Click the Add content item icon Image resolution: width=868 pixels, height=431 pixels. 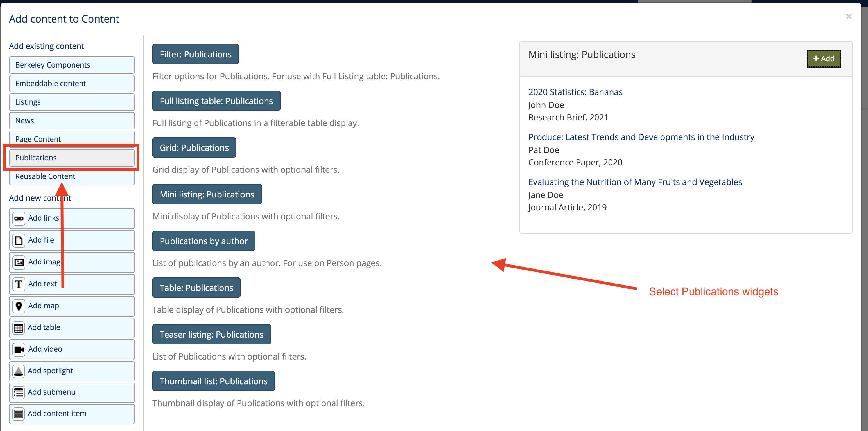point(19,414)
